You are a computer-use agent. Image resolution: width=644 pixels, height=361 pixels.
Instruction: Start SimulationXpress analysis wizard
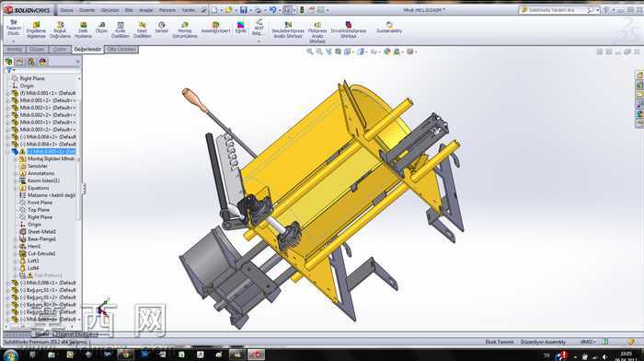point(288,30)
